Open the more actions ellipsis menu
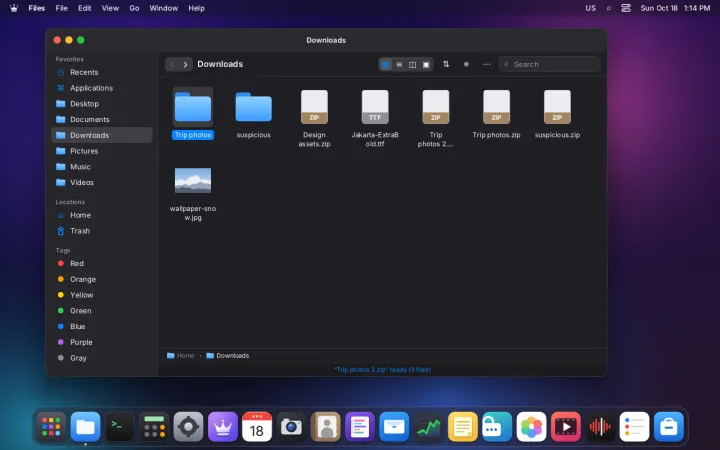Image resolution: width=720 pixels, height=450 pixels. point(487,64)
